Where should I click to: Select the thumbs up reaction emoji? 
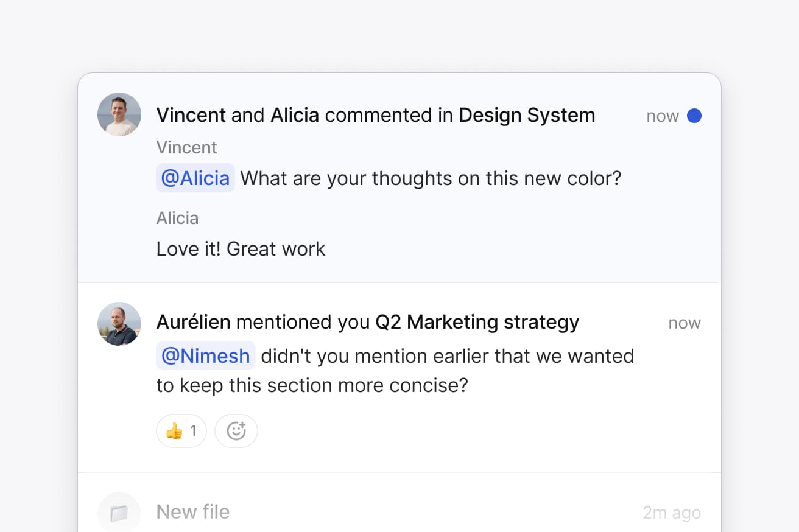175,430
